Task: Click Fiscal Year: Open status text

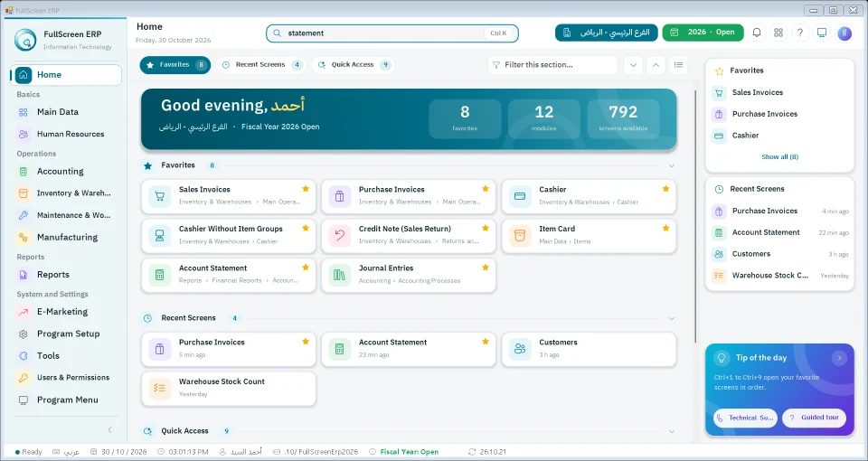Action: pyautogui.click(x=409, y=452)
